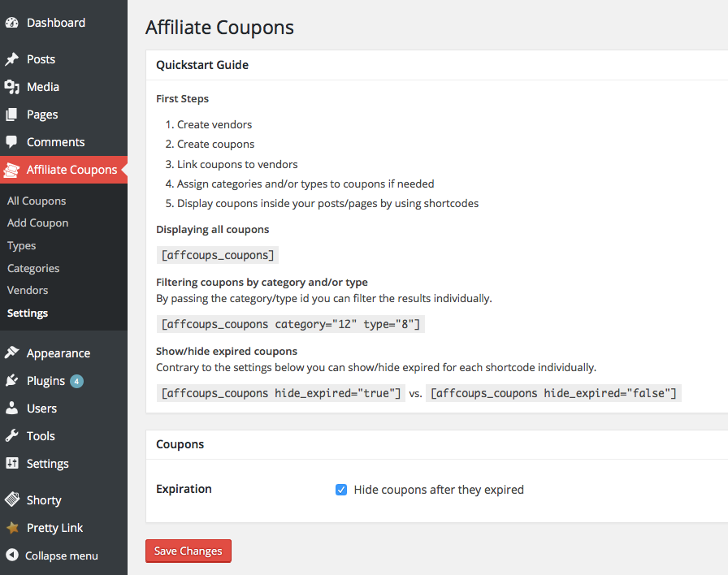Screen dimensions: 728x575
Task: Click the Pages icon in sidebar
Action: [x=12, y=115]
